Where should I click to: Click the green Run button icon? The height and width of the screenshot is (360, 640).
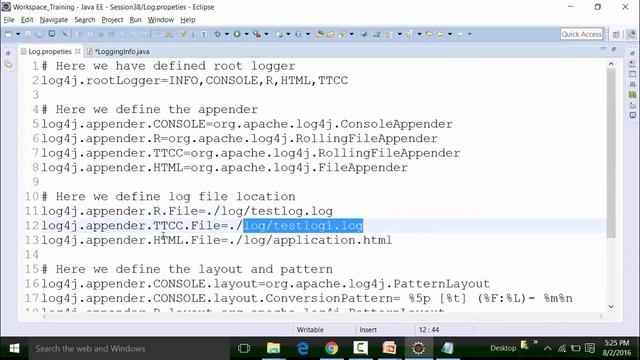click(237, 34)
